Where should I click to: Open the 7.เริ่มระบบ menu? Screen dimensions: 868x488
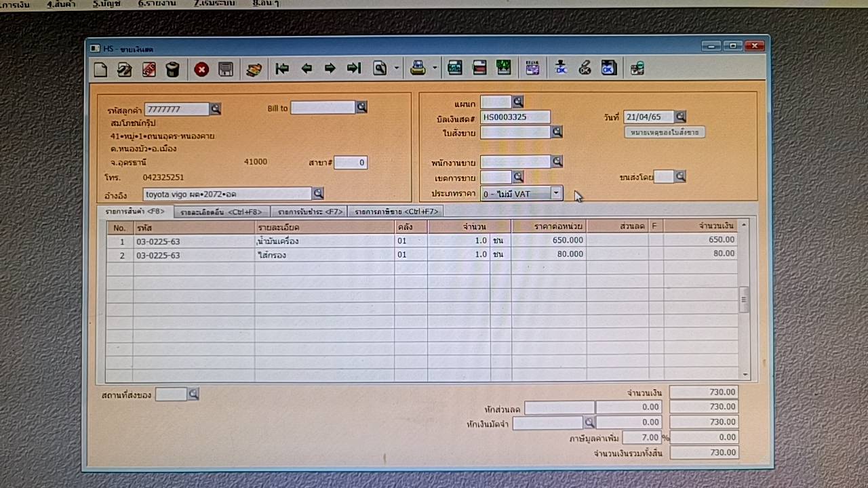pos(214,3)
